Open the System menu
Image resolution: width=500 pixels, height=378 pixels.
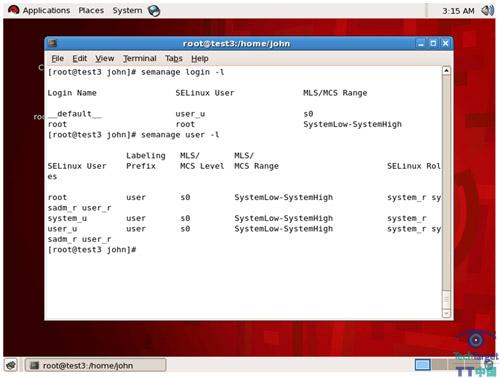(x=127, y=10)
